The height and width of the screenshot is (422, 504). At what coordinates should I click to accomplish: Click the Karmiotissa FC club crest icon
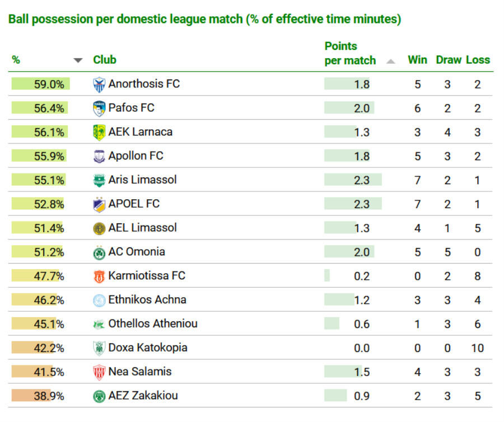pyautogui.click(x=99, y=276)
